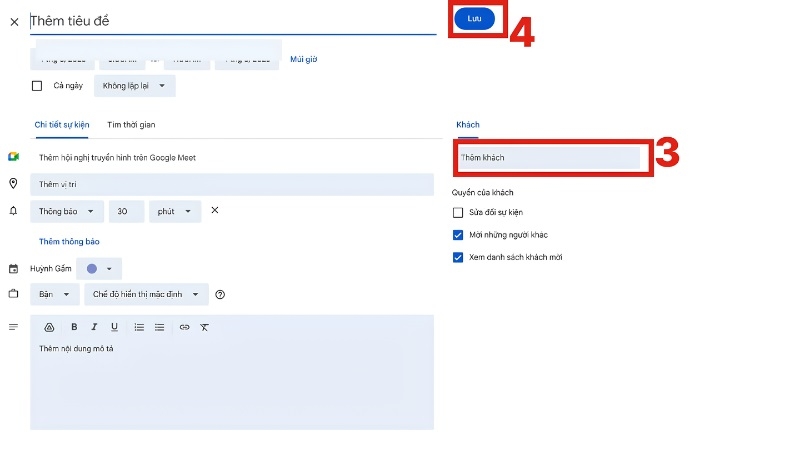Click the Google Meet icon
Screen dimensions: 800x450
click(x=13, y=157)
